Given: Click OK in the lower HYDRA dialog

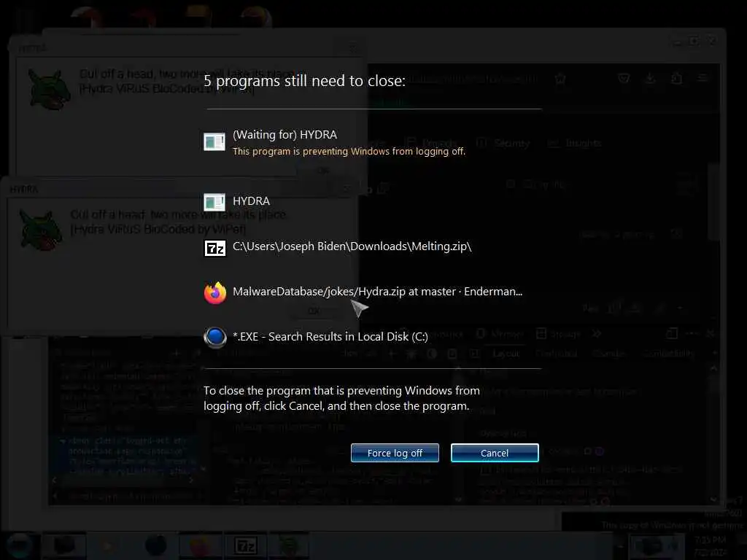Looking at the screenshot, I should (314, 311).
